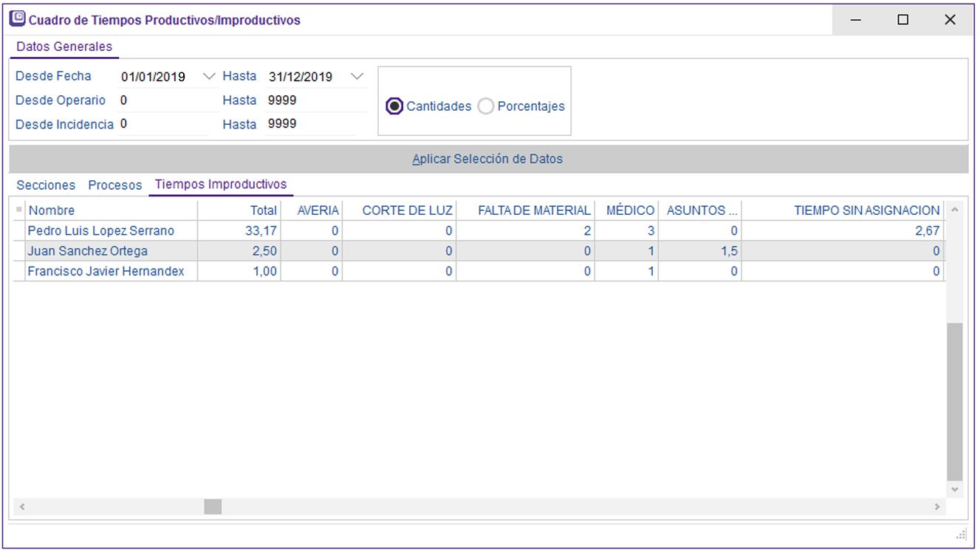Screen dimensions: 980x550
Task: Select the Porcentajes radio button
Action: coord(486,106)
